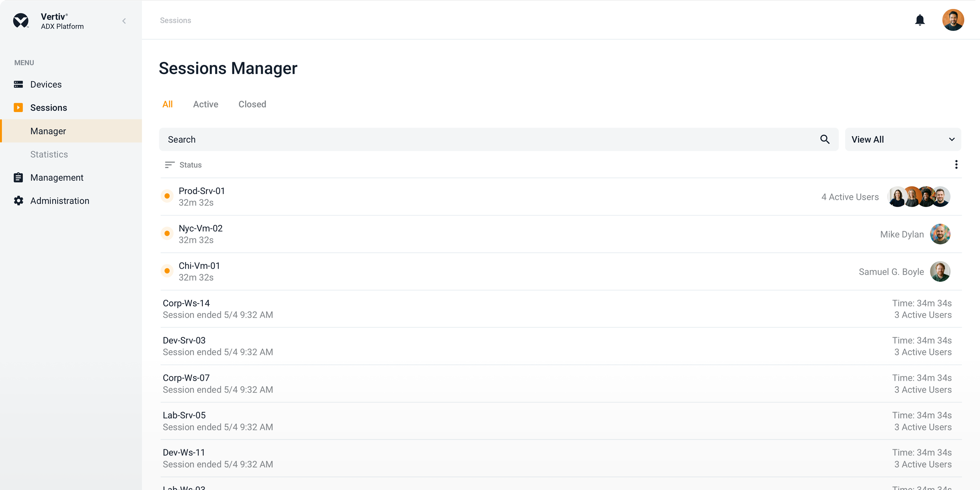Click the orange status dot for Chi-Vm-01
Screen dimensions: 980x490
(167, 271)
